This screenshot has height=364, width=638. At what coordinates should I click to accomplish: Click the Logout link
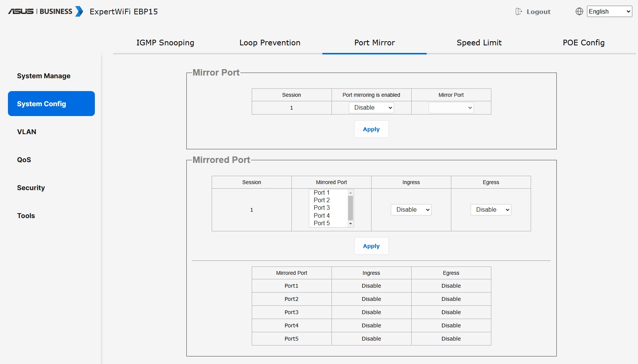click(538, 12)
